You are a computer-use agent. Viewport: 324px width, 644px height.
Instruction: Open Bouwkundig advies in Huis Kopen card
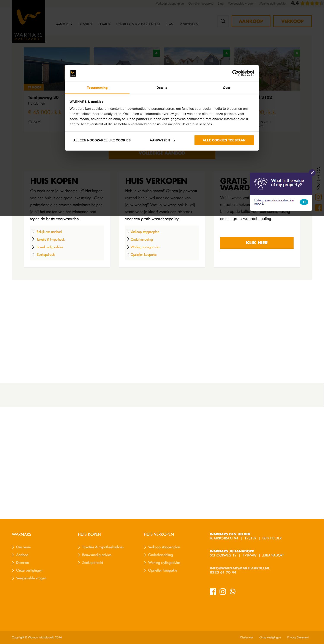pyautogui.click(x=50, y=247)
